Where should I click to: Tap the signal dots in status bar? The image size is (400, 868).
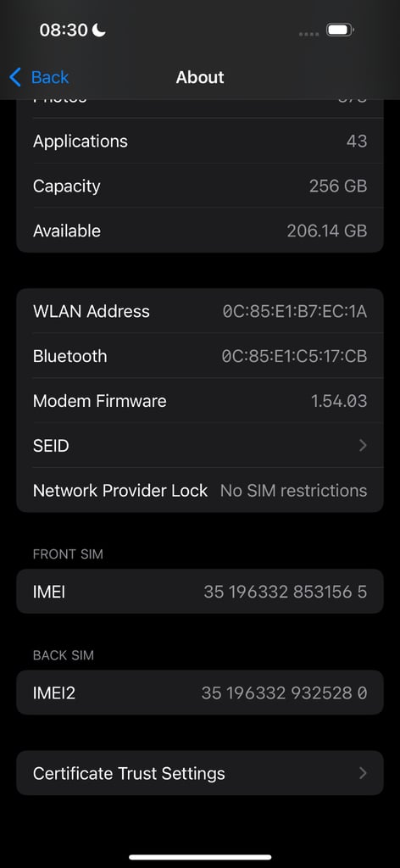click(308, 34)
